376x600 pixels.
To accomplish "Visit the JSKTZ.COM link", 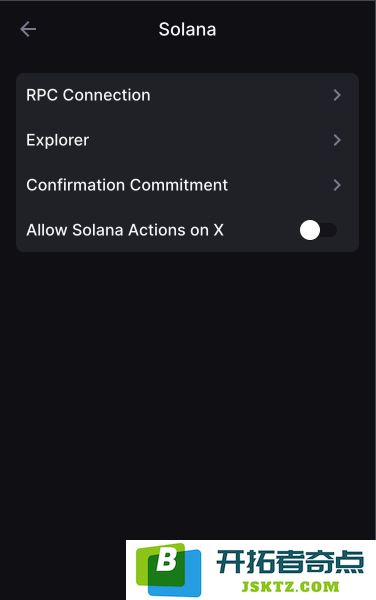I will pos(290,586).
